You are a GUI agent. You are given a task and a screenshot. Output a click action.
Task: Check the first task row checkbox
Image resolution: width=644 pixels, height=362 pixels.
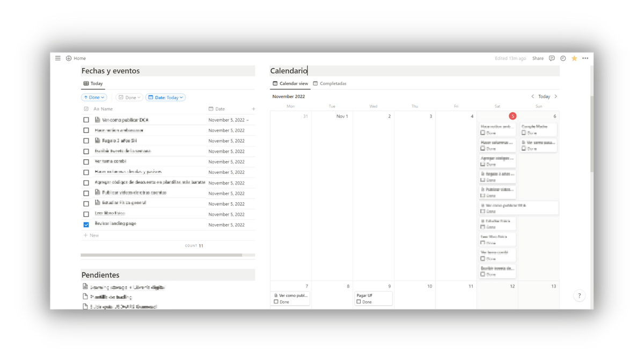86,120
